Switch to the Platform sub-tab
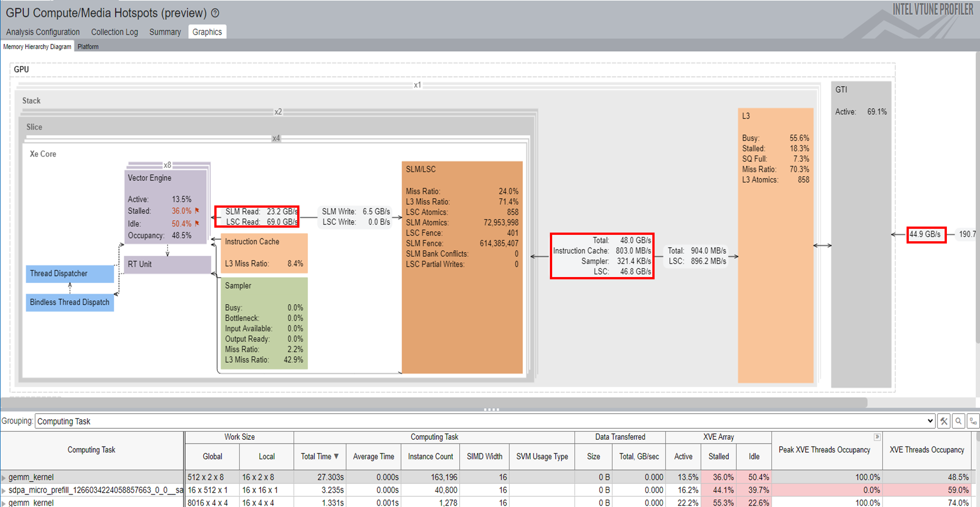The image size is (980, 507). [x=88, y=46]
